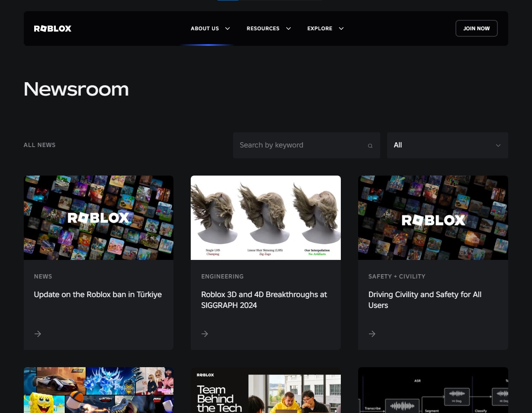Screen dimensions: 532x413
Task: Open the ASR audio pipeline diagram thumbnail
Action: point(433,390)
